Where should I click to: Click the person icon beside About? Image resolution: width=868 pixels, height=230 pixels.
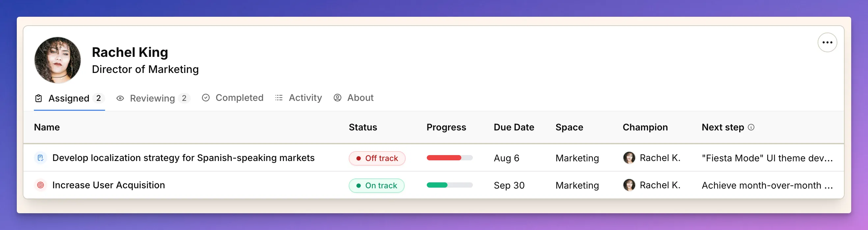[x=337, y=98]
